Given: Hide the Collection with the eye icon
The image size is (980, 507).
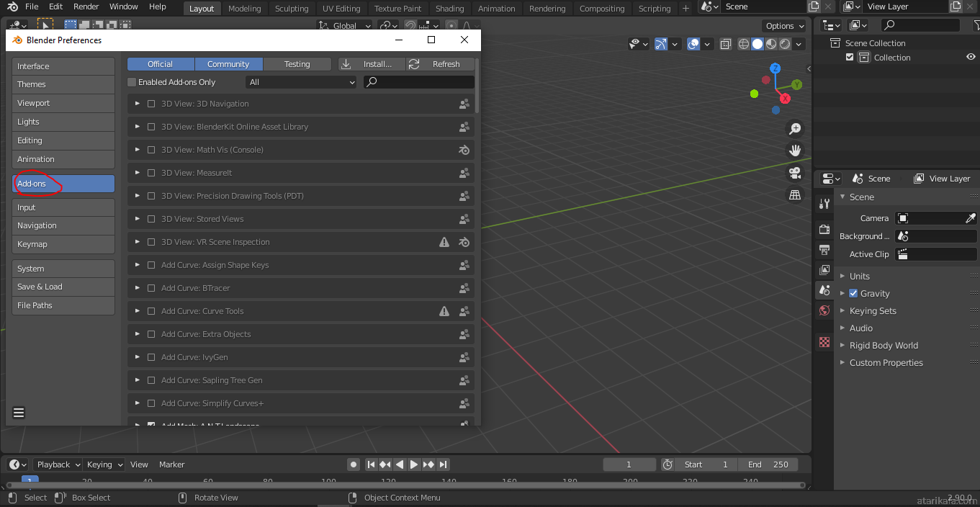Looking at the screenshot, I should click(x=971, y=58).
